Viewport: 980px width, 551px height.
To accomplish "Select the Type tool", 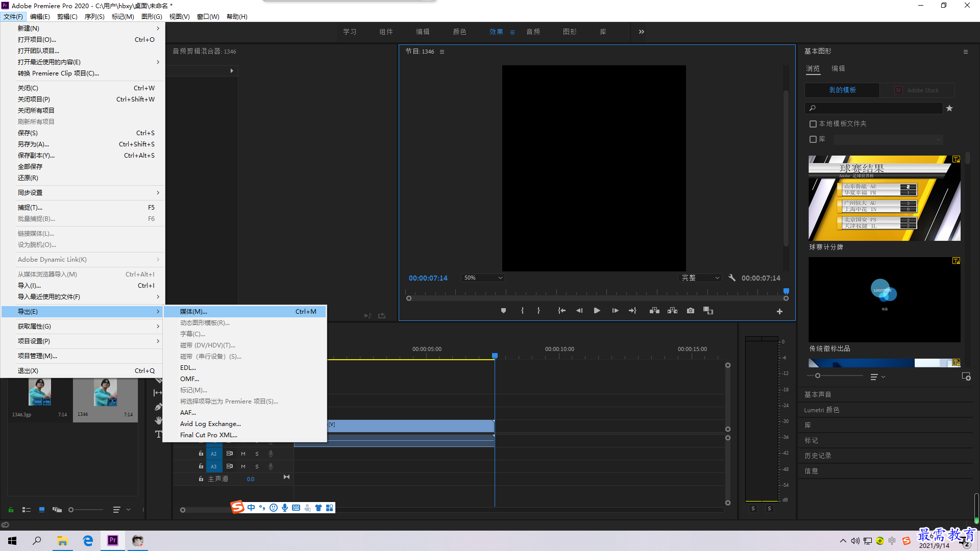I will [x=158, y=434].
